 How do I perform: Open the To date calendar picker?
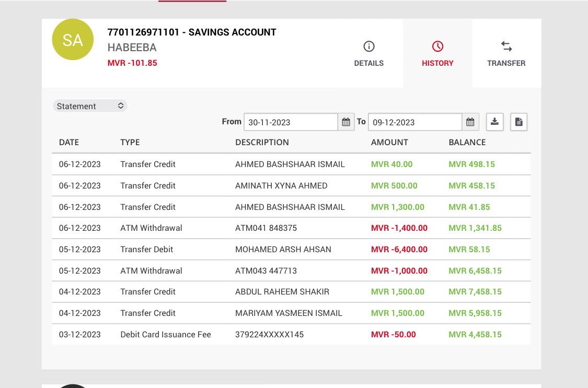470,122
